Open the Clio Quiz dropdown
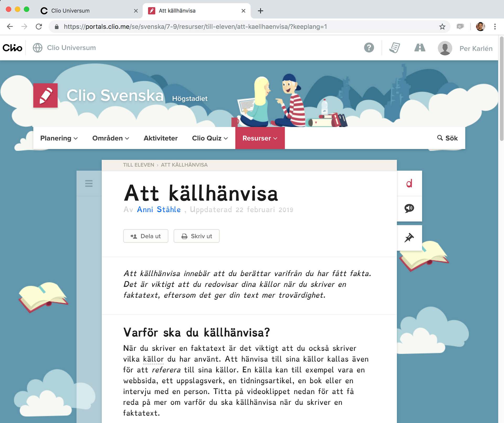 point(210,138)
